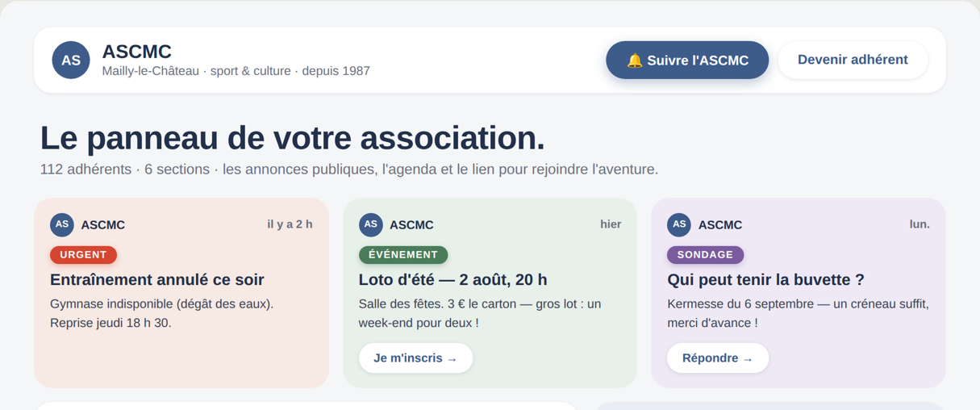Click the AS avatar on buvette poll card
This screenshot has height=410, width=980.
point(679,224)
